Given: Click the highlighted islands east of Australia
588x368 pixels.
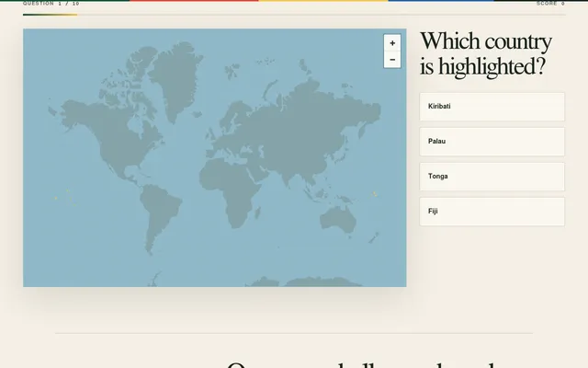Looking at the screenshot, I should [374, 194].
